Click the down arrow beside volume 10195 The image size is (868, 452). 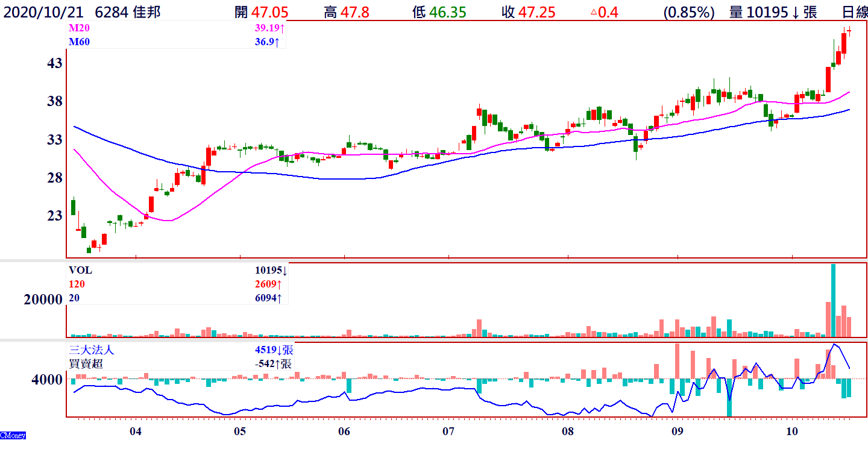(794, 12)
